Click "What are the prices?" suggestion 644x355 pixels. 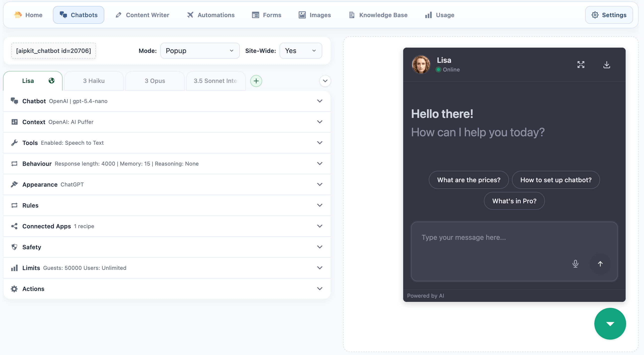(x=468, y=180)
